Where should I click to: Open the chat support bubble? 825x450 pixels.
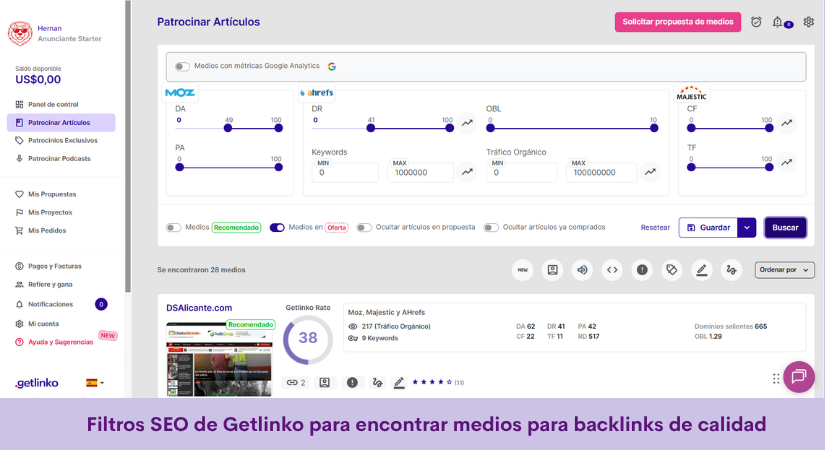(x=799, y=376)
